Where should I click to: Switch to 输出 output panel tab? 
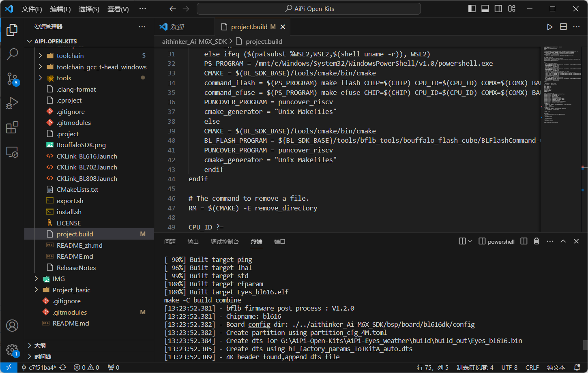(193, 242)
